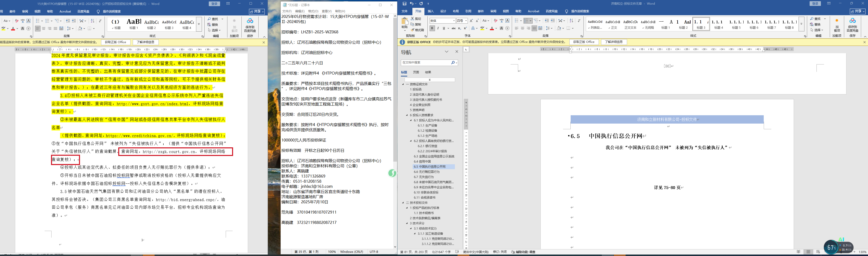Apply paragraph shading bucket in 济南和立 window
The image size is (868, 256).
pos(559,28)
